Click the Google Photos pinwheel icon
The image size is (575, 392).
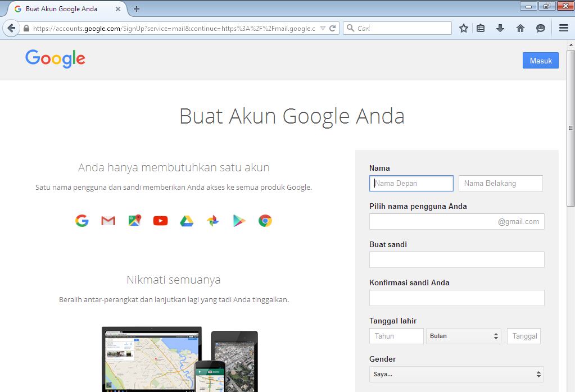(x=212, y=221)
